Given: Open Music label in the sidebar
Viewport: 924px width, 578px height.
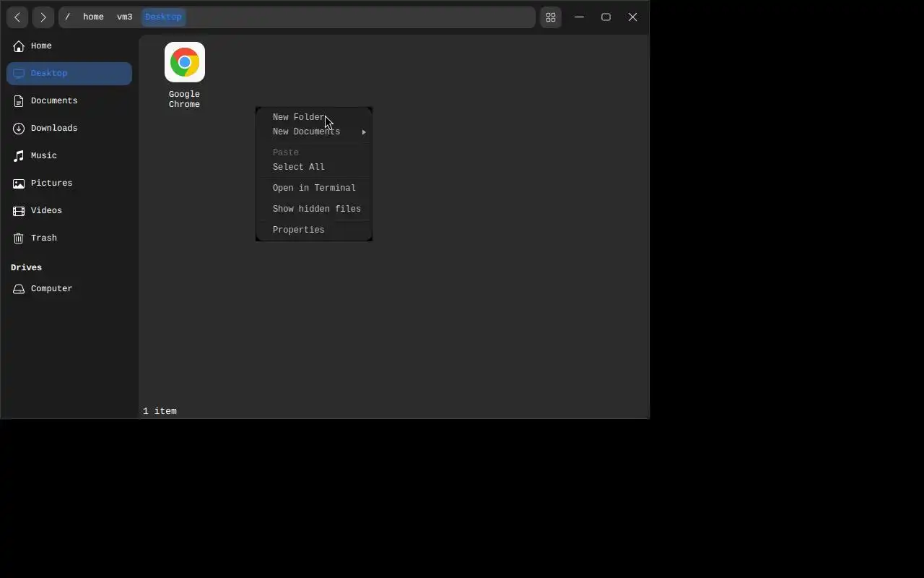Looking at the screenshot, I should click(44, 156).
